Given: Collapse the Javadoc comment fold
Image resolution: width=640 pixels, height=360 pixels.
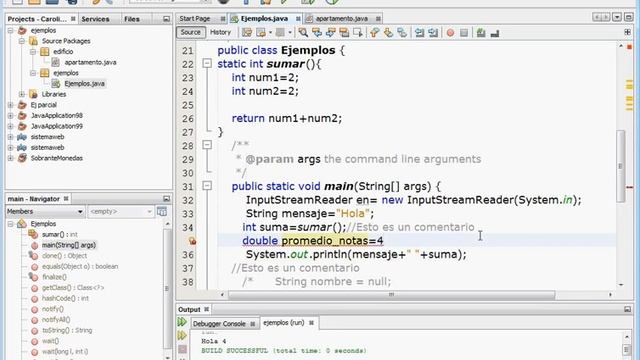Looking at the screenshot, I should [x=207, y=144].
